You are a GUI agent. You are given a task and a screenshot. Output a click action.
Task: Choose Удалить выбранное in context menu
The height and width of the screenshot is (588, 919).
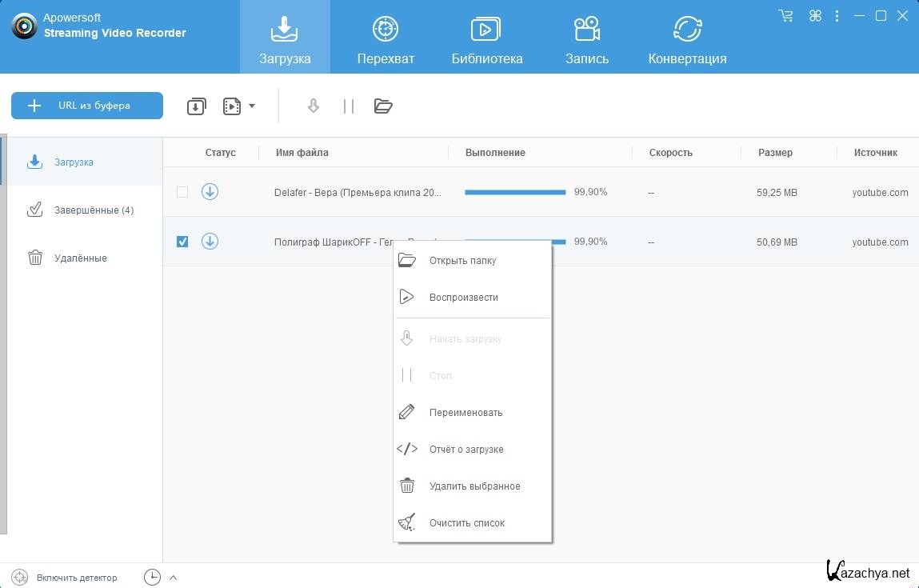click(x=474, y=486)
